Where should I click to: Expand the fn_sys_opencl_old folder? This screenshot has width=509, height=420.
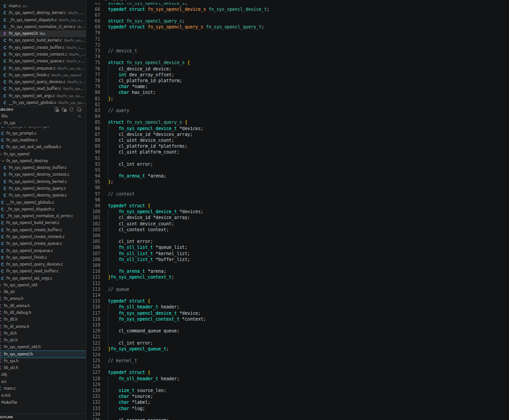tap(20, 285)
